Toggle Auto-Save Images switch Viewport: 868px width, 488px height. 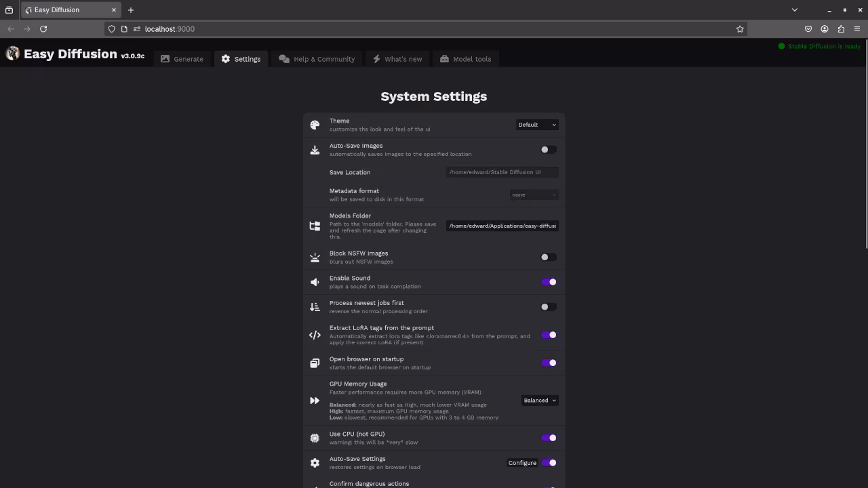tap(549, 150)
